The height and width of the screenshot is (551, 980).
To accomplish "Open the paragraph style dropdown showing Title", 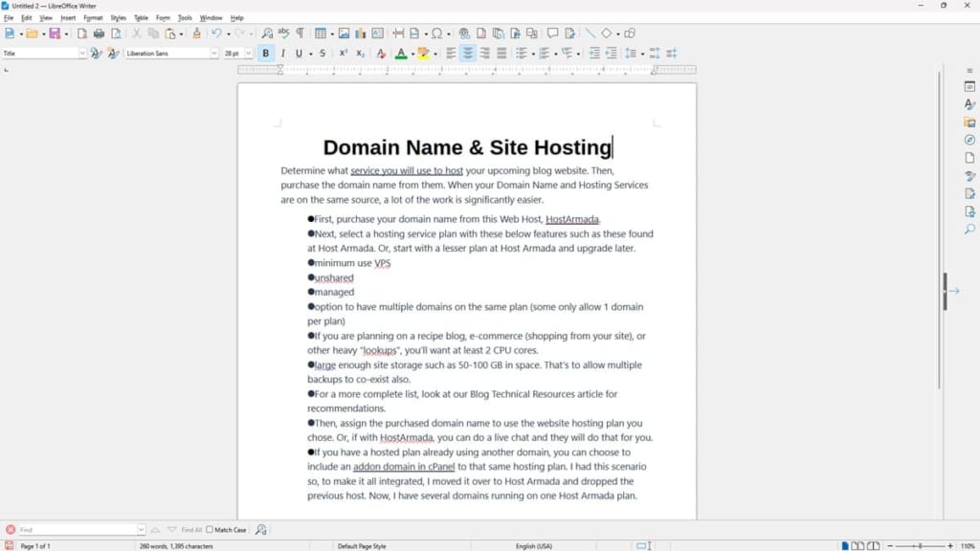I will pyautogui.click(x=82, y=54).
